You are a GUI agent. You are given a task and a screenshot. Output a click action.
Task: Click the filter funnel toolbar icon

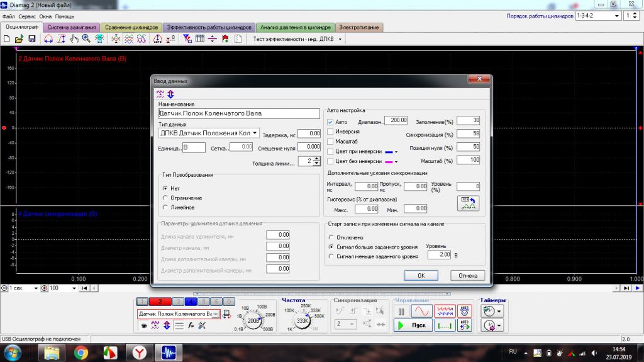tap(187, 39)
